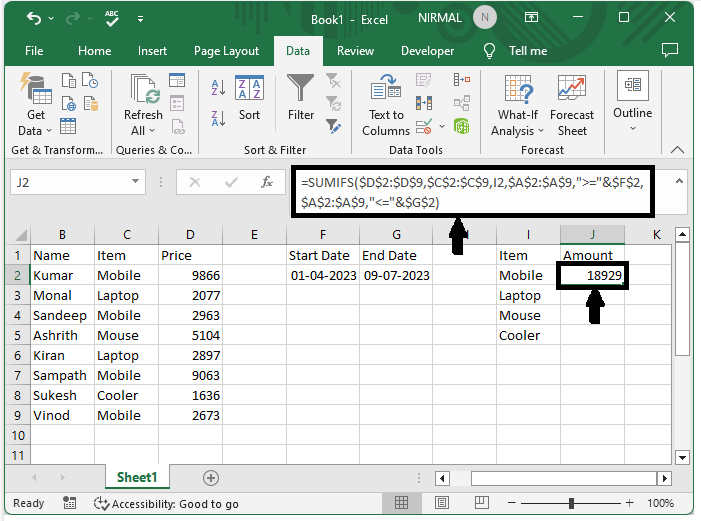The width and height of the screenshot is (701, 521).
Task: Open the File menu
Action: (x=34, y=51)
